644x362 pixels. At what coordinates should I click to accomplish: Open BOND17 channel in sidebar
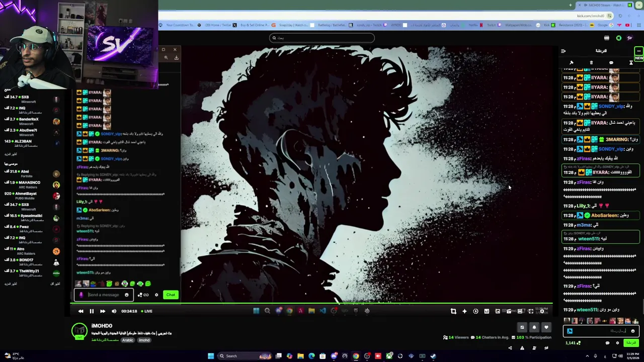(x=32, y=262)
